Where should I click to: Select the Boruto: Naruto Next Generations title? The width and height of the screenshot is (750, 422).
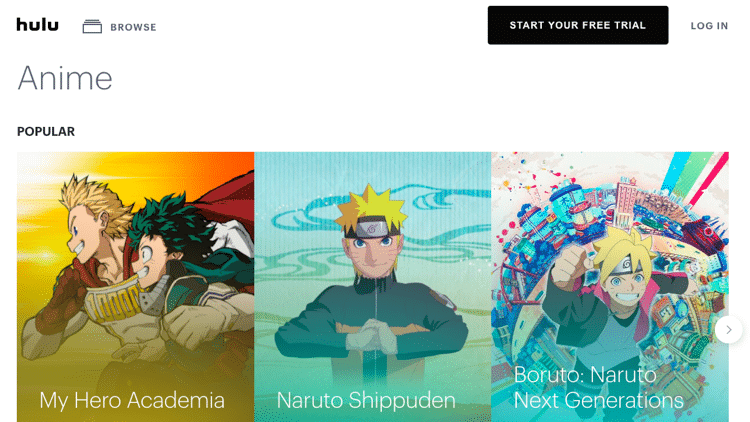point(598,388)
